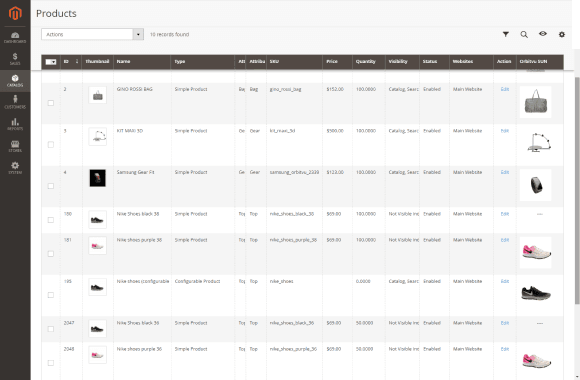
Task: Open the Sales dollar icon in sidebar
Action: point(15,59)
